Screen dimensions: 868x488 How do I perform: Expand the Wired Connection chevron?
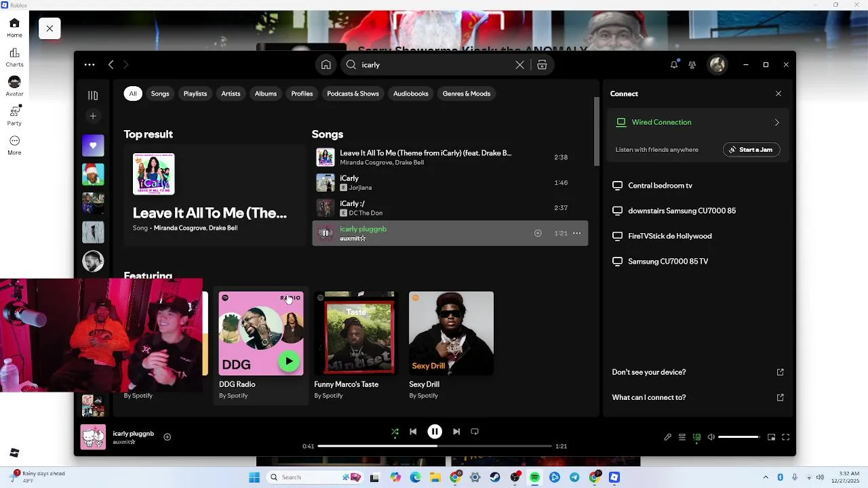(776, 123)
